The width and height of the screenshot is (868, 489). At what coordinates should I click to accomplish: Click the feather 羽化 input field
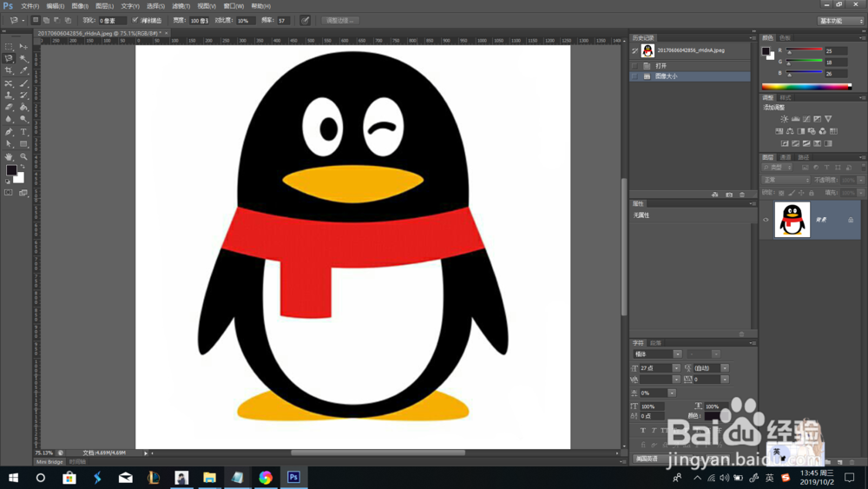112,21
